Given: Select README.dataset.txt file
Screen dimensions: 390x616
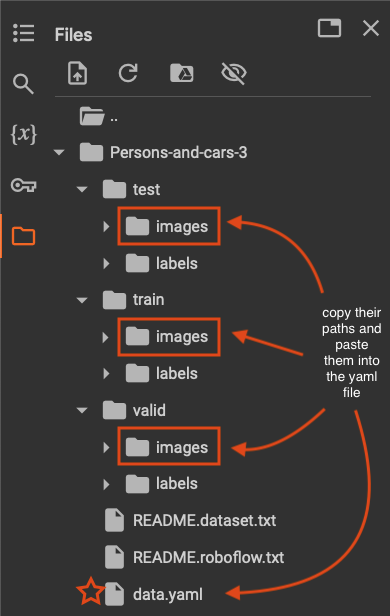Looking at the screenshot, I should (190, 520).
